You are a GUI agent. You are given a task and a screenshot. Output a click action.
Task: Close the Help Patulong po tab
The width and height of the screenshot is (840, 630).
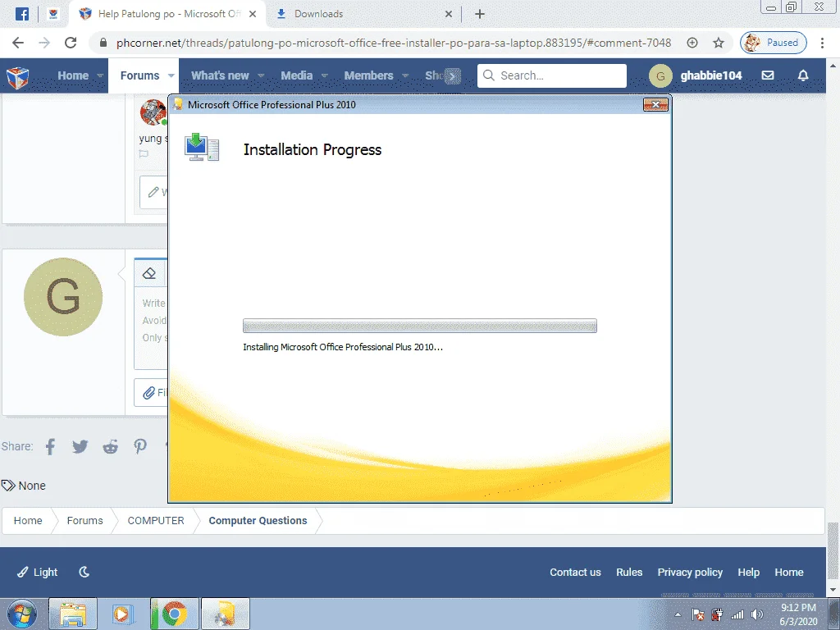coord(253,14)
